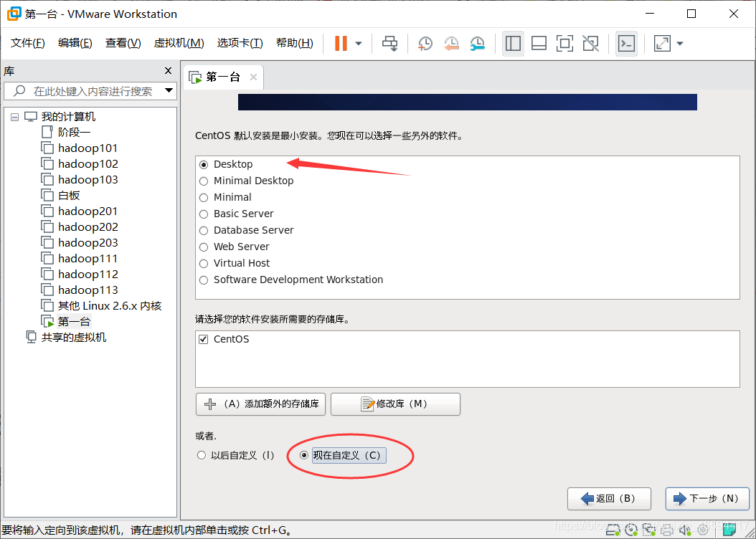Click the hard disk status bar icon
Image resolution: width=756 pixels, height=539 pixels.
pos(613,530)
